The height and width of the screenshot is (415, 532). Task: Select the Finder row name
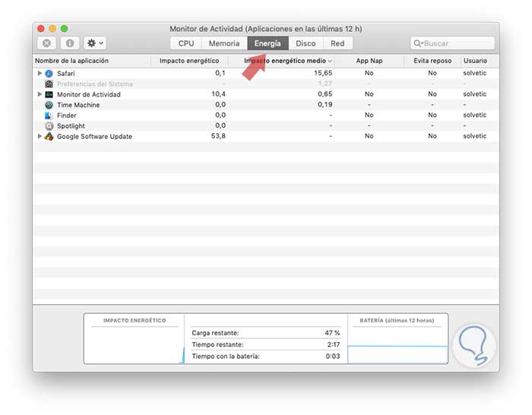coord(67,116)
